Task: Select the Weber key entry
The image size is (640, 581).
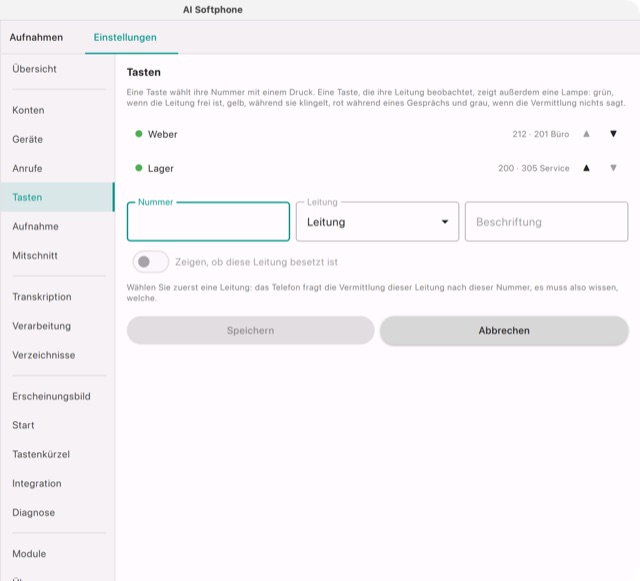Action: (377, 134)
